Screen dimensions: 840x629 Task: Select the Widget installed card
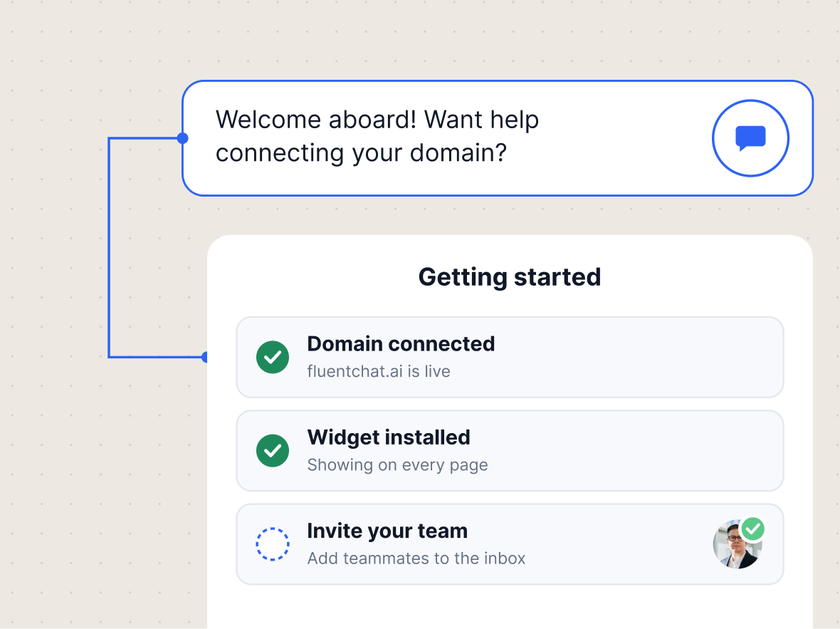(510, 450)
